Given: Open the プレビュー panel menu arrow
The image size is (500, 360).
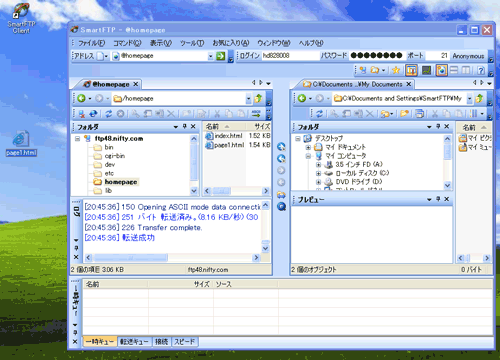Looking at the screenshot, I should click(429, 200).
